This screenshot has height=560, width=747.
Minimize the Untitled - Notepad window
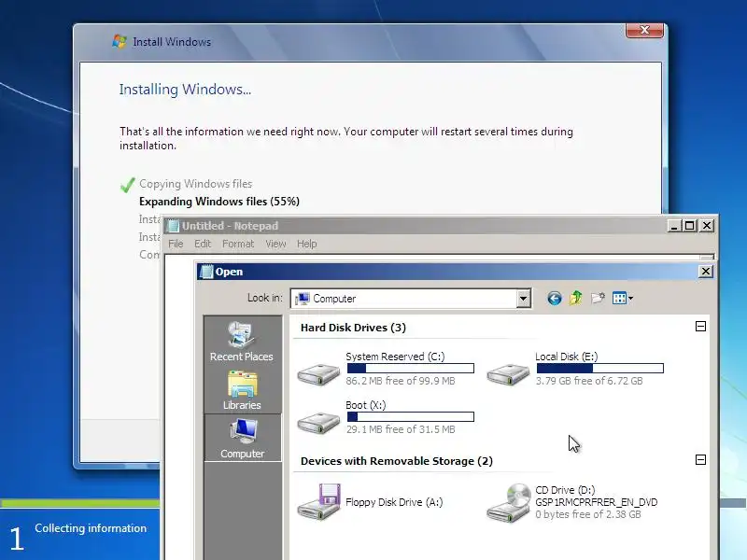tap(673, 226)
